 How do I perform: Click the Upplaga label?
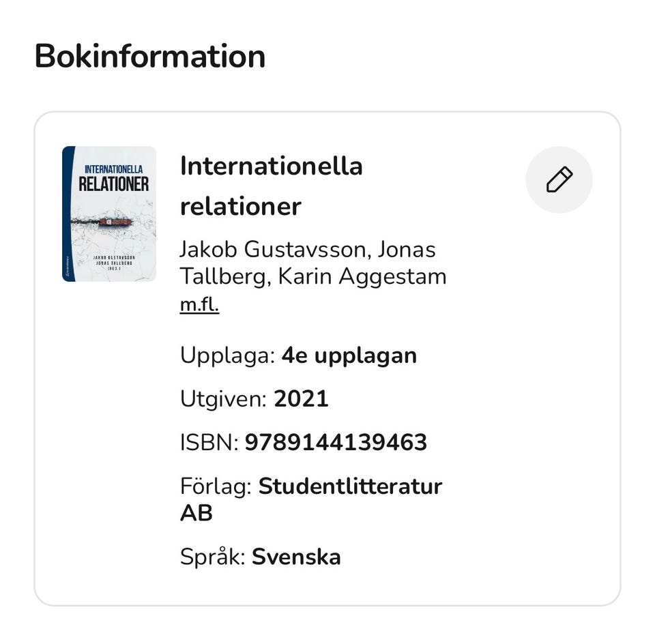(227, 355)
